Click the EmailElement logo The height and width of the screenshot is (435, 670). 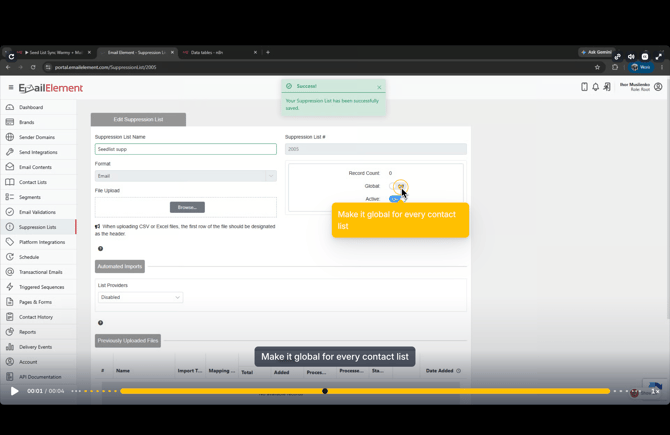(x=50, y=88)
